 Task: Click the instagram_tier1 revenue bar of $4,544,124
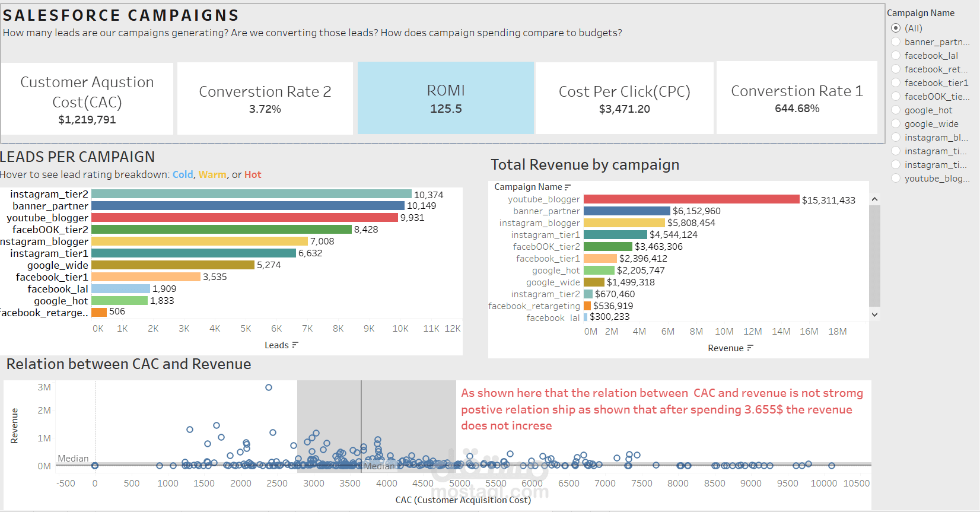pos(615,235)
